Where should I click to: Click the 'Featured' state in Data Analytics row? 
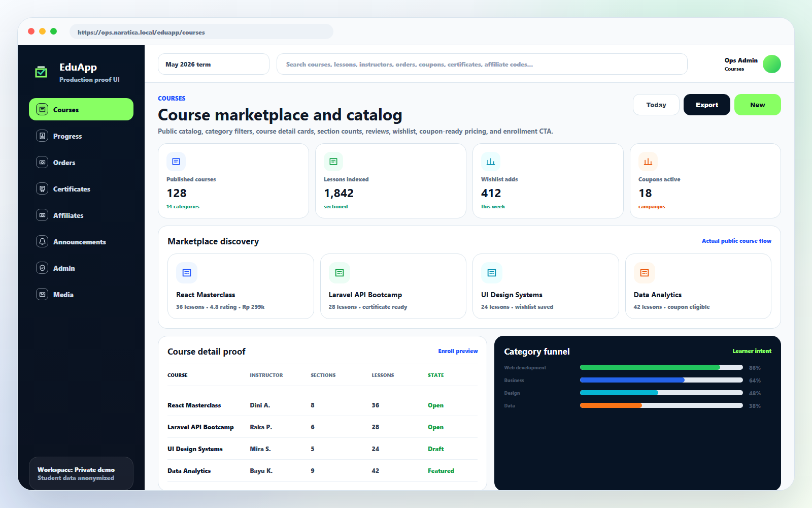pyautogui.click(x=441, y=471)
